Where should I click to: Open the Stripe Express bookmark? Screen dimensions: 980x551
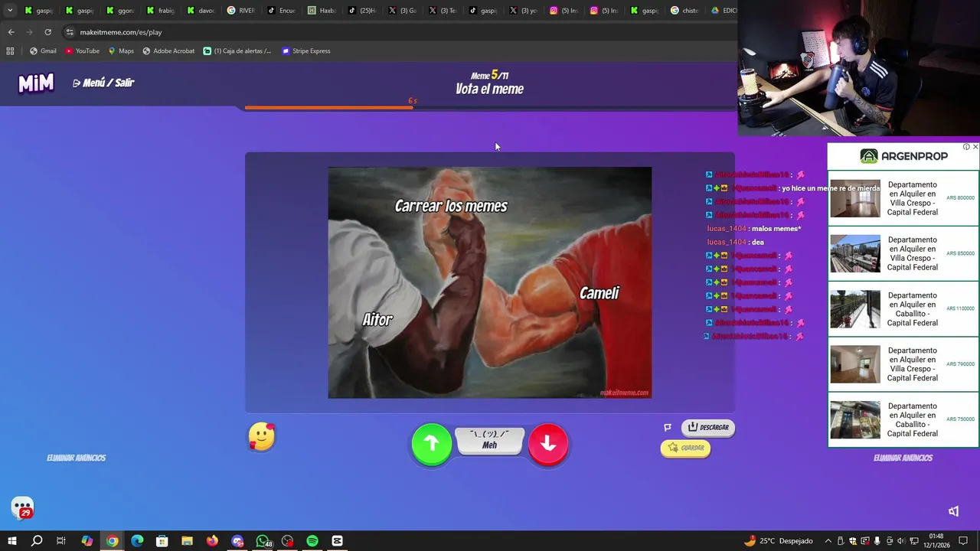(x=306, y=51)
